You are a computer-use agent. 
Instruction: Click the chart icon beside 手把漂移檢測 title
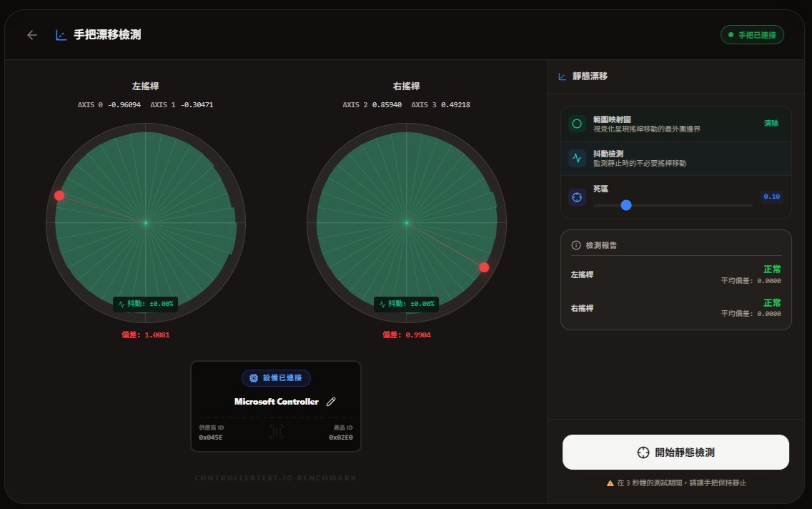[61, 35]
